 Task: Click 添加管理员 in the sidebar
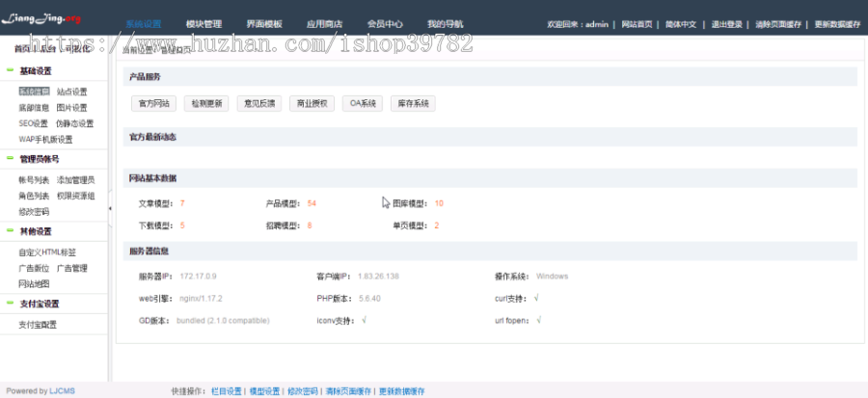[76, 180]
